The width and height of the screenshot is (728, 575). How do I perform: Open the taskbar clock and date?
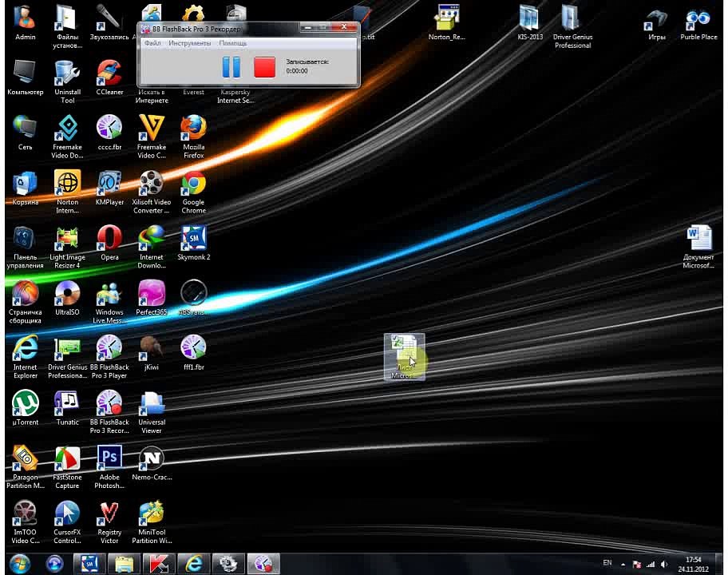693,564
